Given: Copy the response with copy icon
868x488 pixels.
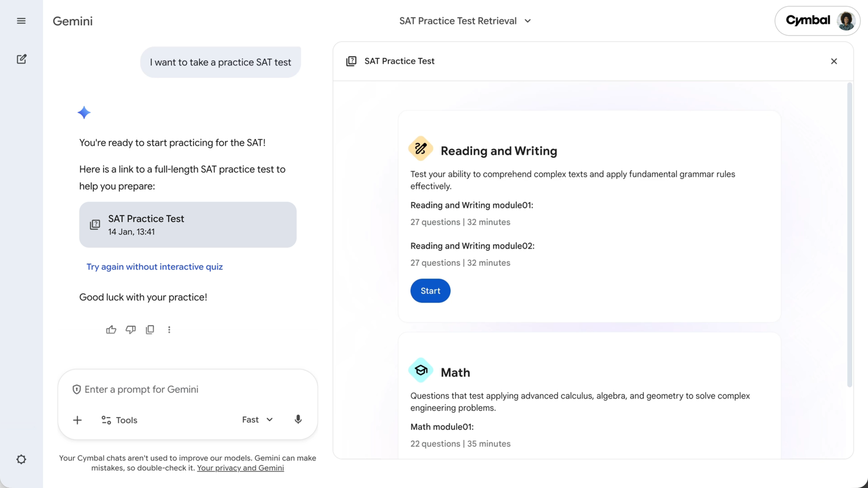Looking at the screenshot, I should 150,330.
